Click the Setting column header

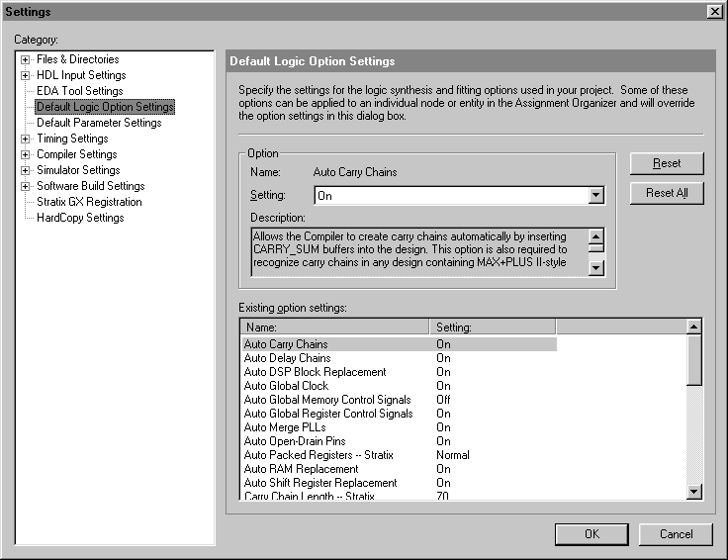click(493, 327)
